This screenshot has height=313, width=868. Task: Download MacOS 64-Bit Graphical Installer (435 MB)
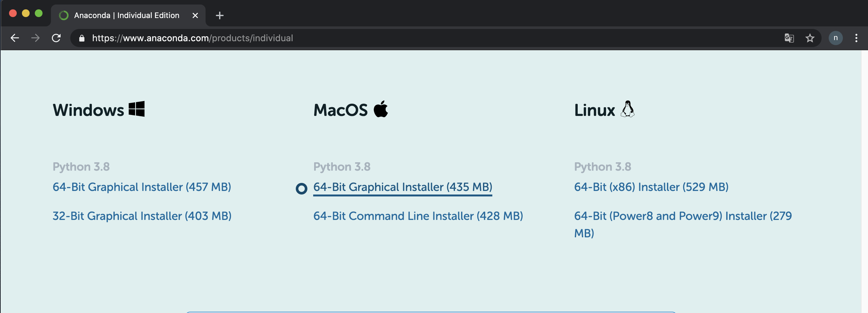coord(403,187)
